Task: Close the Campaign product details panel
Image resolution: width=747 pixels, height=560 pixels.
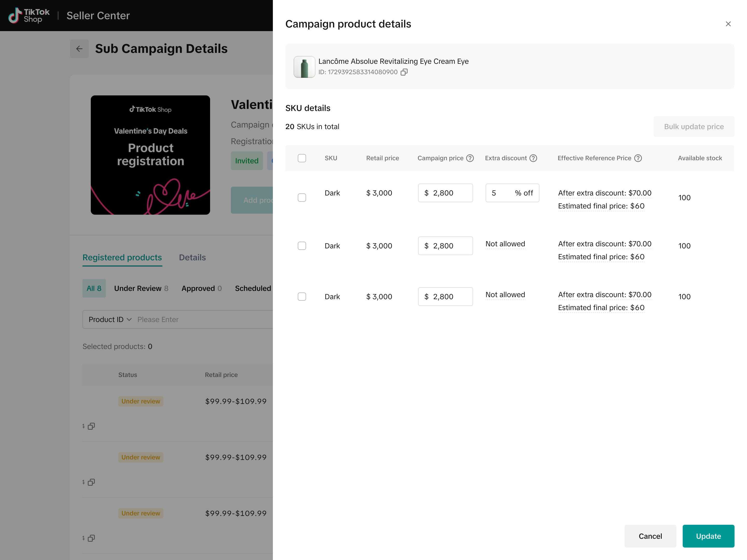Action: [x=728, y=24]
